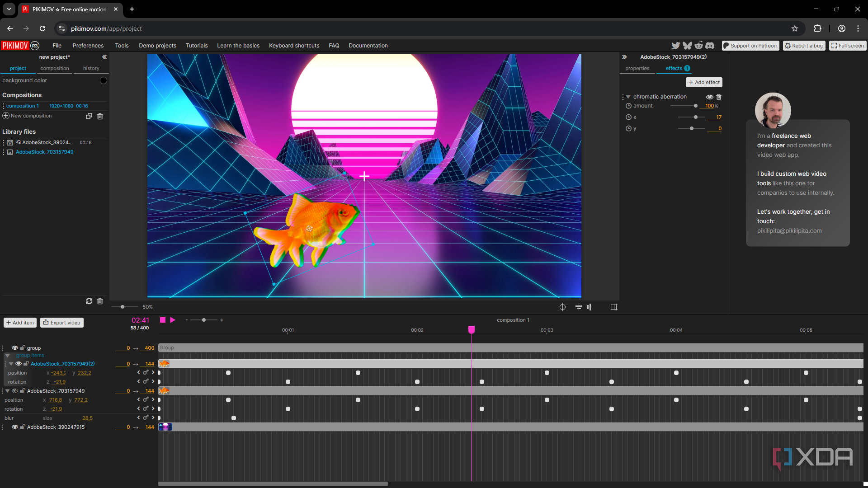The image size is (868, 488).
Task: Open the Discord link icon
Action: tap(710, 46)
